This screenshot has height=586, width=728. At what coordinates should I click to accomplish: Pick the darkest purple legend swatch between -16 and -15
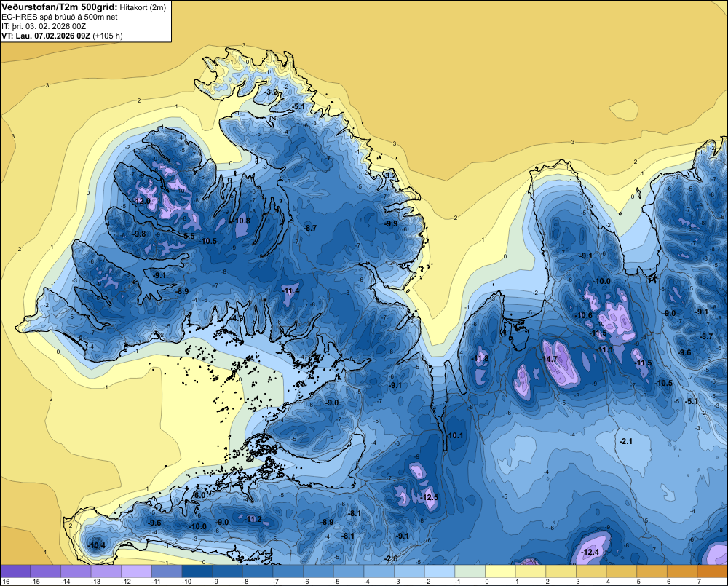[x=15, y=571]
